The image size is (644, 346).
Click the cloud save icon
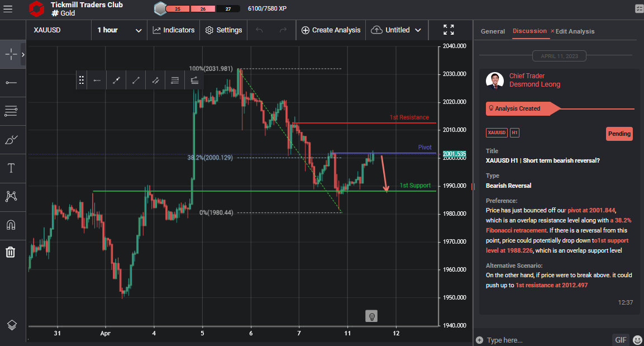click(x=376, y=30)
